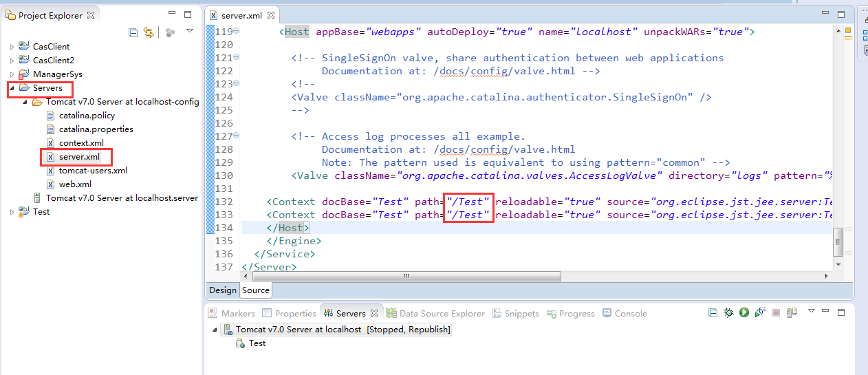
Task: Toggle Link with Editor in Project Explorer
Action: pyautogui.click(x=148, y=32)
